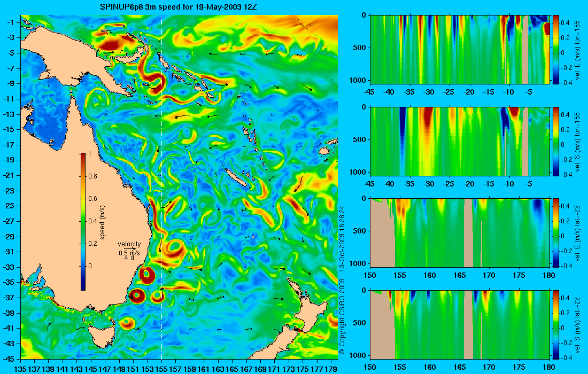
Task: Click the color bar beside "vel. E lat=-22"
Action: point(556,233)
